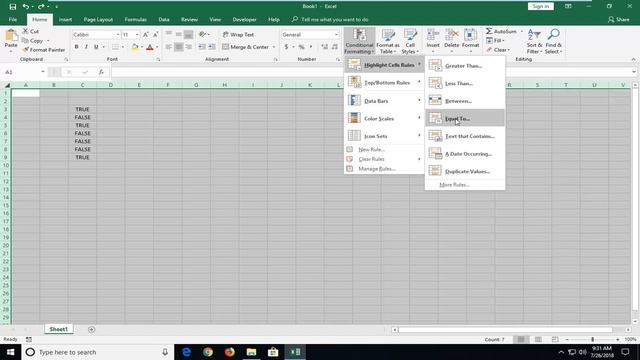Click the Font Color red A
This screenshot has height=360, width=640.
150,47
